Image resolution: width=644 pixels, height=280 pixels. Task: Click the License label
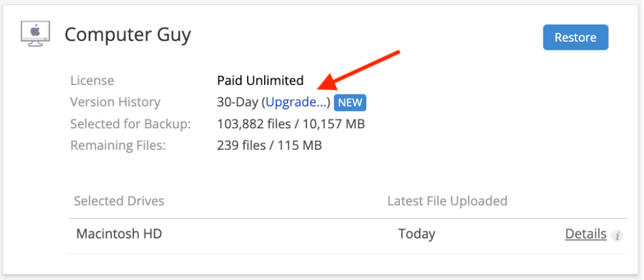point(92,80)
